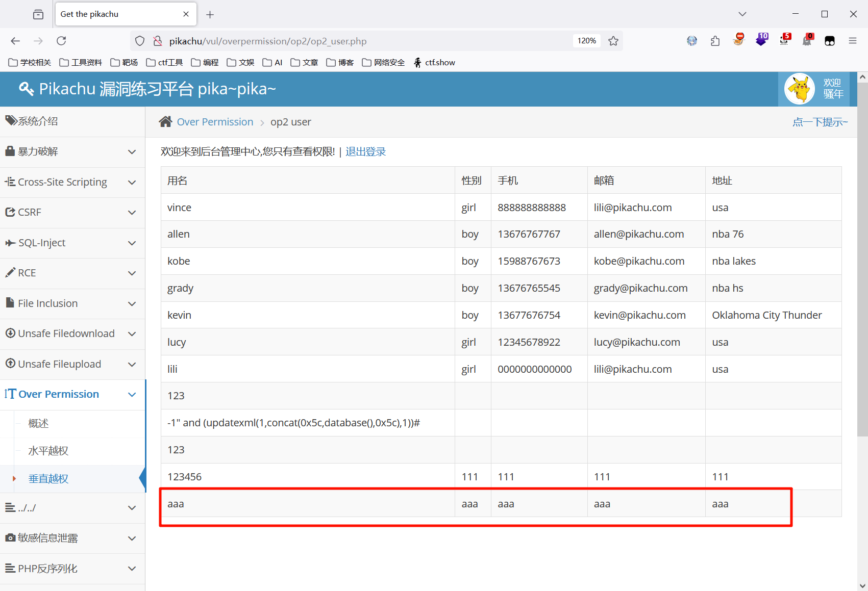Screen dimensions: 868x591
Task: Open the tracking protection shield icon
Action: pyautogui.click(x=140, y=41)
